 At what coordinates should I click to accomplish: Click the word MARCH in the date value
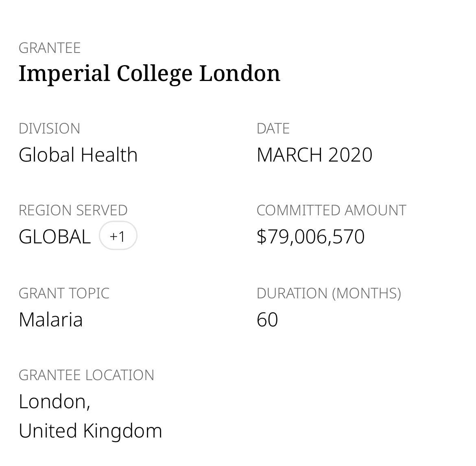[x=289, y=155]
